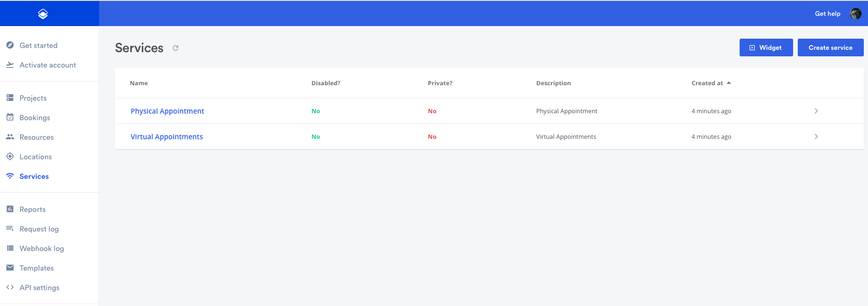Click Get help in the header

828,14
